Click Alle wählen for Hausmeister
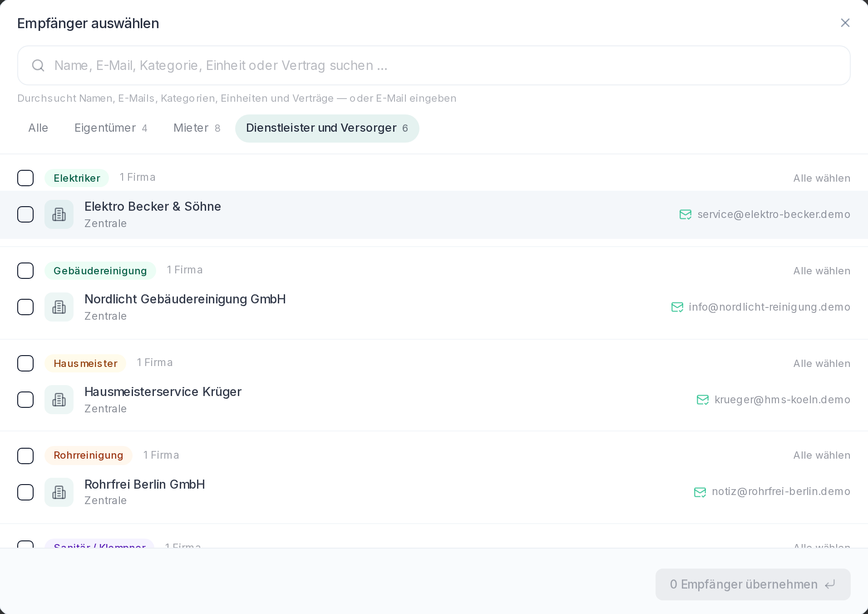The image size is (868, 614). point(822,363)
